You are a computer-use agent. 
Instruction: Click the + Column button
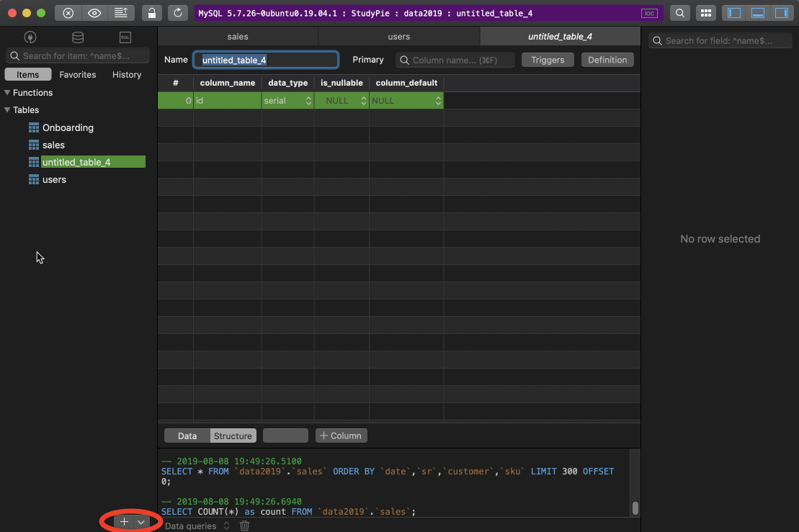(341, 436)
